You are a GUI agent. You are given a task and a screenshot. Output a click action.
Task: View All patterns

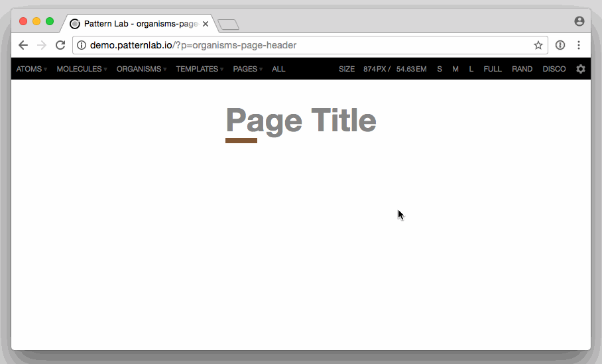(x=278, y=69)
